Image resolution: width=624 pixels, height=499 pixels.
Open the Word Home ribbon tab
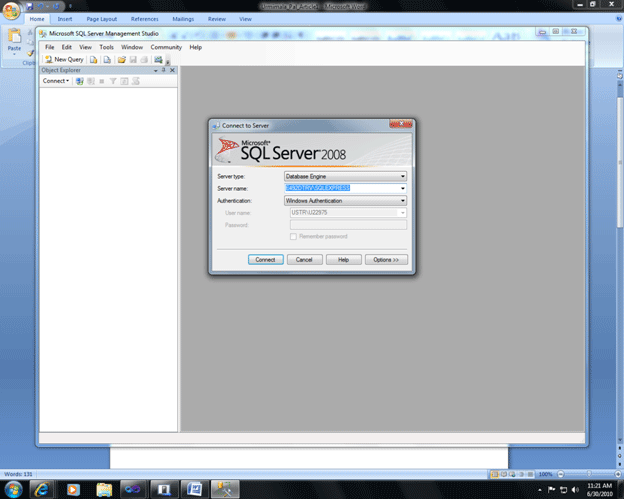[37, 19]
